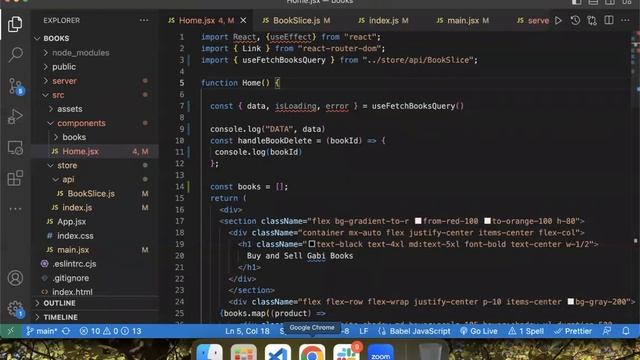Open timeline history icon in editor toolbar
The height and width of the screenshot is (360, 640).
pyautogui.click(x=575, y=20)
